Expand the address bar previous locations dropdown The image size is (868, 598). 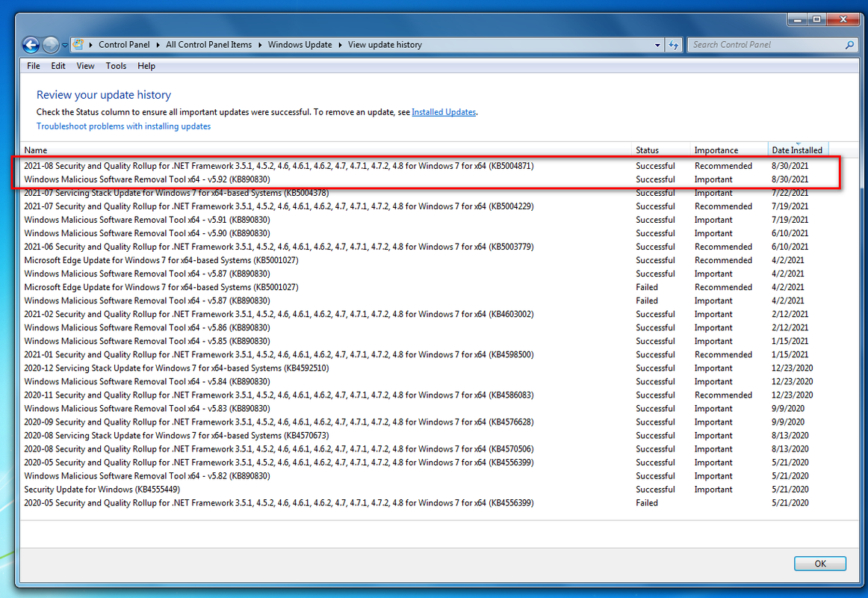[657, 45]
